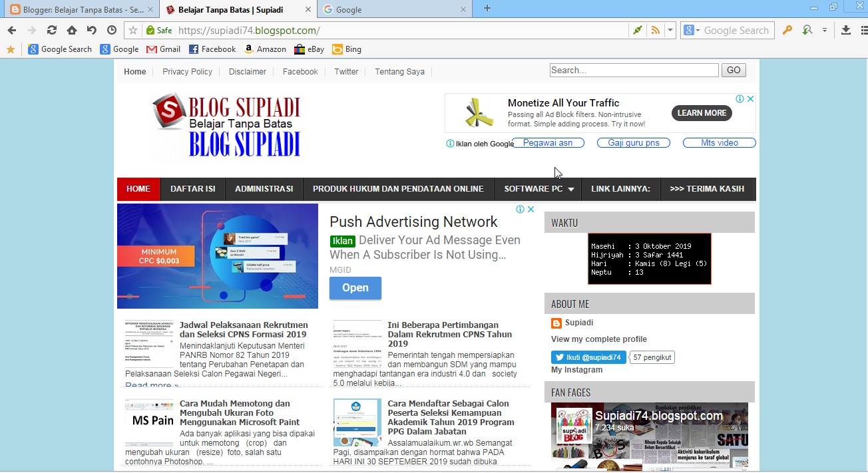868x473 pixels.
Task: Open the Tentang Saya page
Action: tap(399, 71)
